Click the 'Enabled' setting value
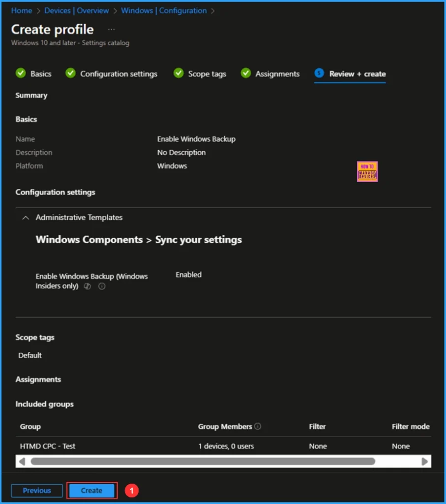This screenshot has width=446, height=504. point(188,275)
